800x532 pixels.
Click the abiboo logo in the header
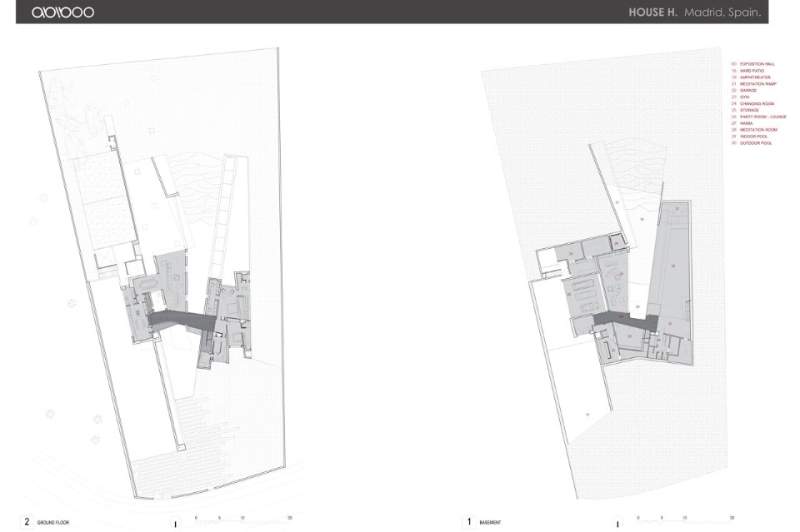[62, 12]
